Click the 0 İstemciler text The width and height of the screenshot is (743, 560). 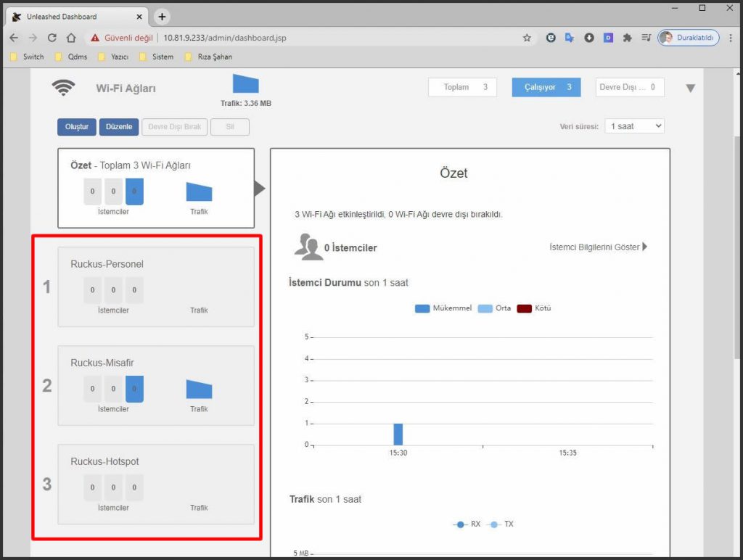tap(350, 248)
